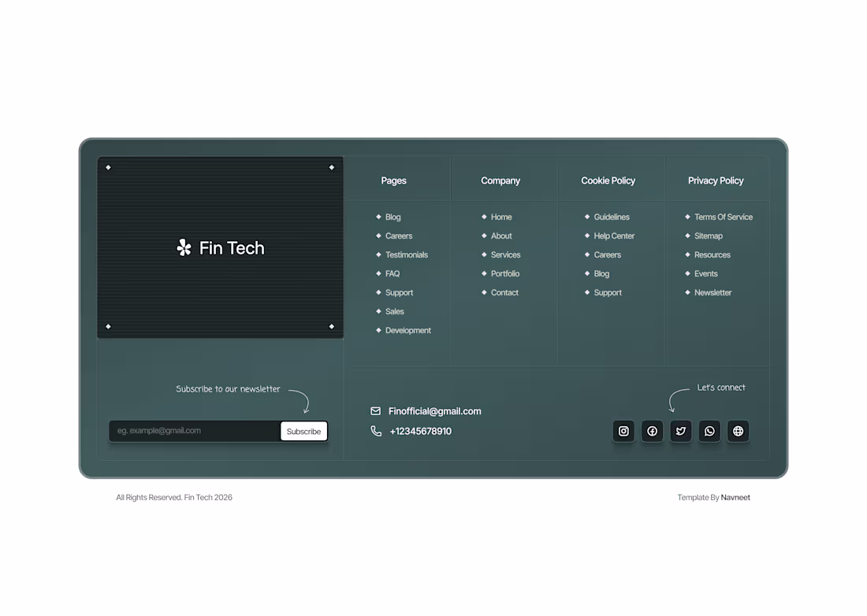Click the phone handset icon
The width and height of the screenshot is (867, 616).
[376, 431]
